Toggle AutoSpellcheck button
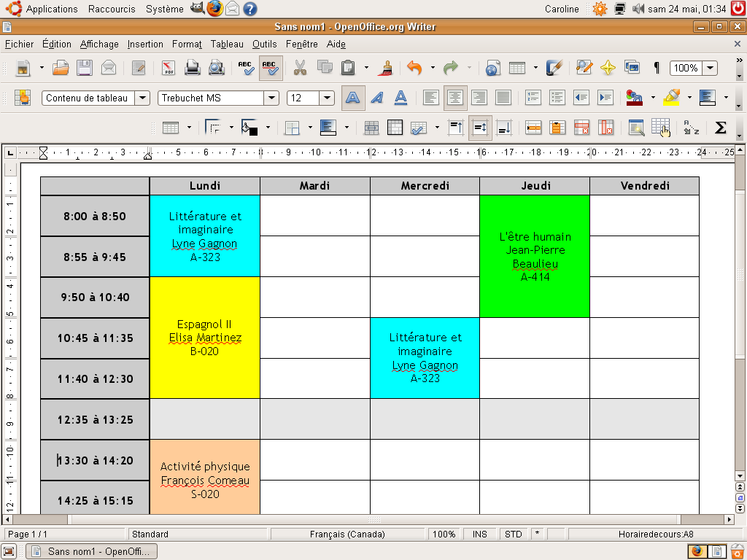This screenshot has height=560, width=747. [271, 68]
